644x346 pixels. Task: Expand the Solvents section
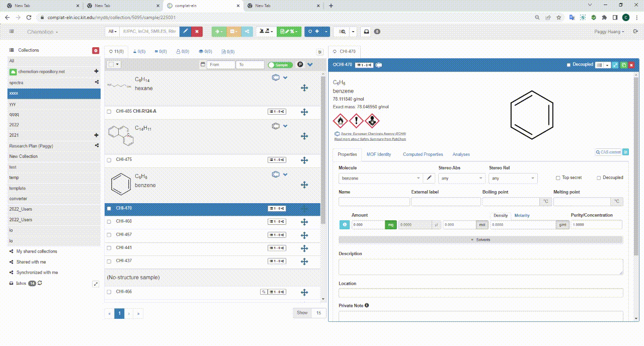click(480, 240)
